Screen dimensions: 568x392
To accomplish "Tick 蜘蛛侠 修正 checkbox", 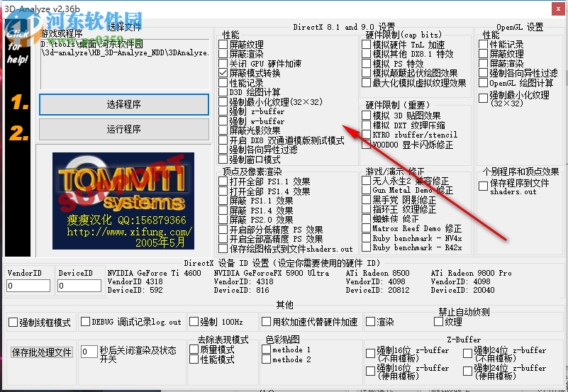I will pyautogui.click(x=366, y=218).
